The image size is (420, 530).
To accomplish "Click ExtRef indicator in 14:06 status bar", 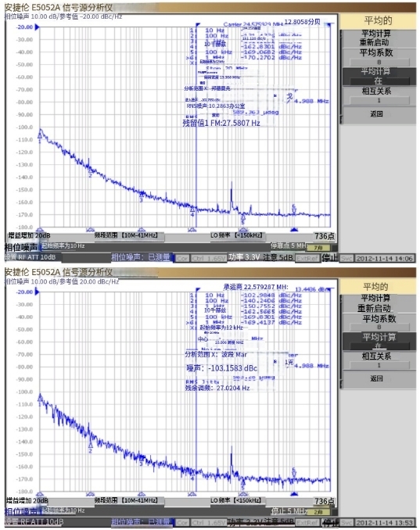I will click(307, 259).
